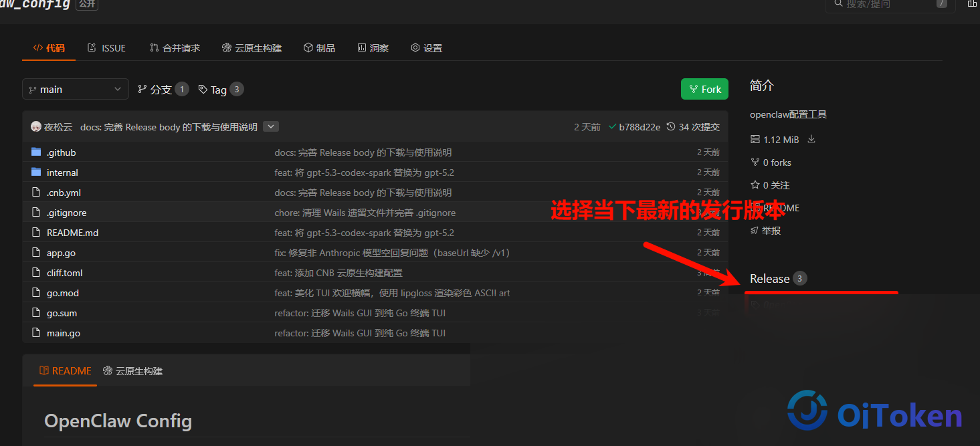Click the green Fork button

[704, 89]
